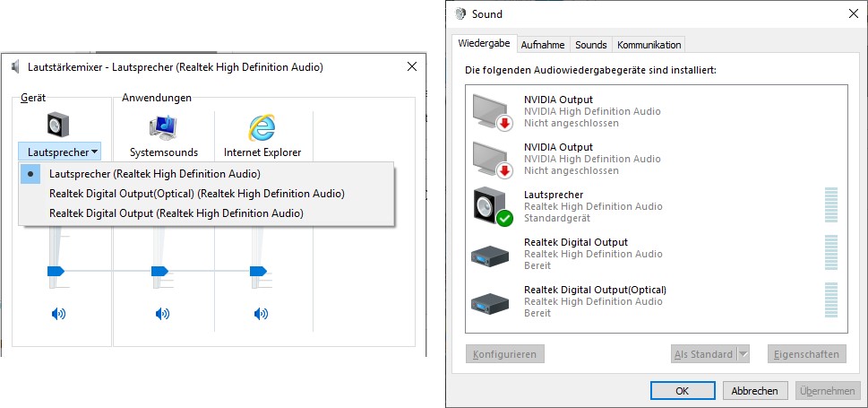The image size is (868, 408).
Task: Click the Übernehmen button
Action: pos(828,391)
